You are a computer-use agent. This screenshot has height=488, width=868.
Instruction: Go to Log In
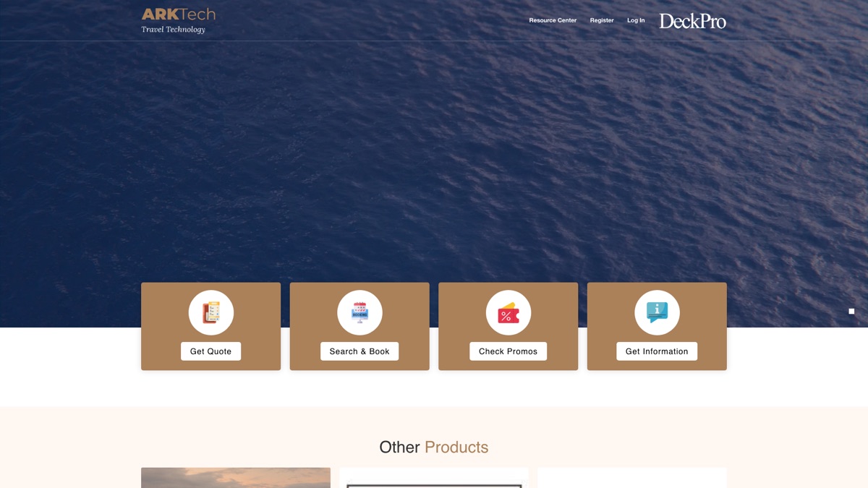tap(636, 20)
